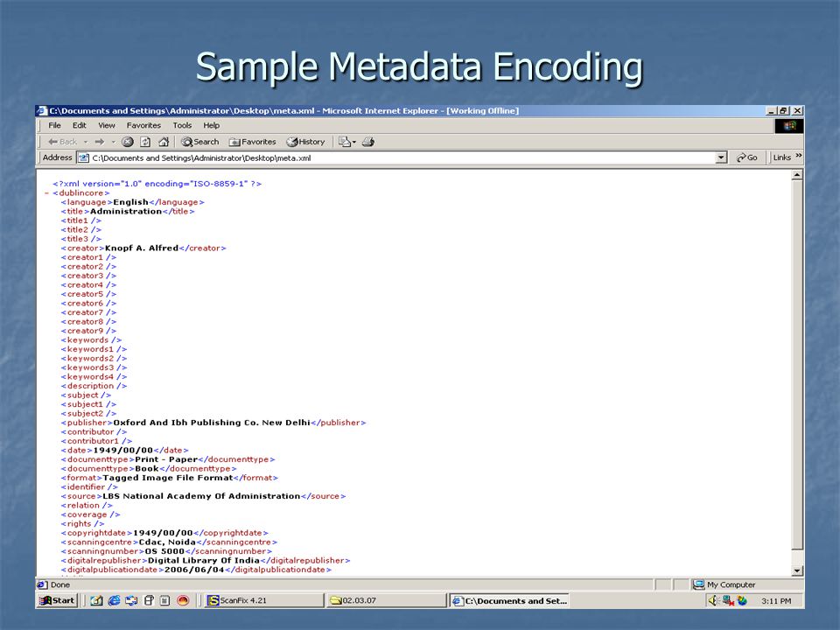Viewport: 840px width, 630px height.
Task: Click the 'Tagged Image File Format' value
Action: pos(168,478)
